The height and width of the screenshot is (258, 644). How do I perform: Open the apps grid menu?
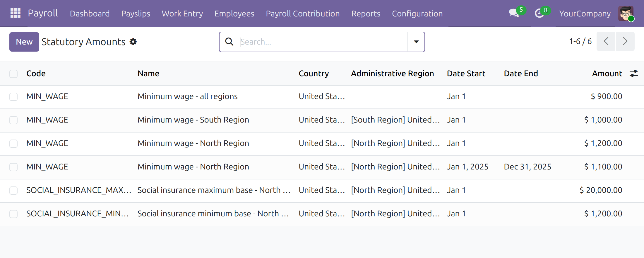[15, 13]
